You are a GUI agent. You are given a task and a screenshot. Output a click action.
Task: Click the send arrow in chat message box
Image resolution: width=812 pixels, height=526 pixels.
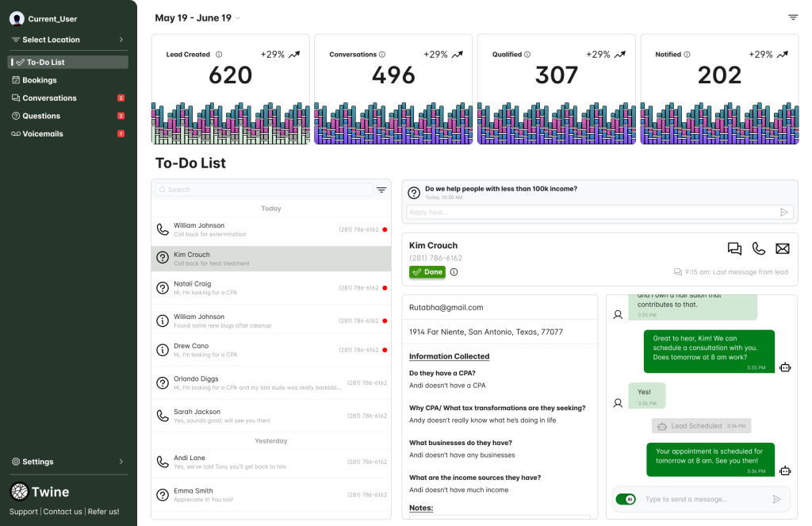776,499
